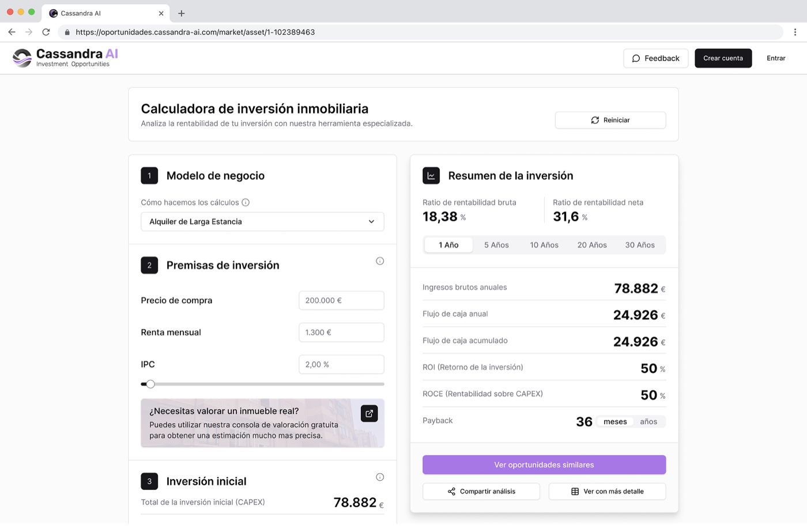Open Alquiler de Larga Estancia dropdown
This screenshot has height=532, width=807.
(262, 221)
